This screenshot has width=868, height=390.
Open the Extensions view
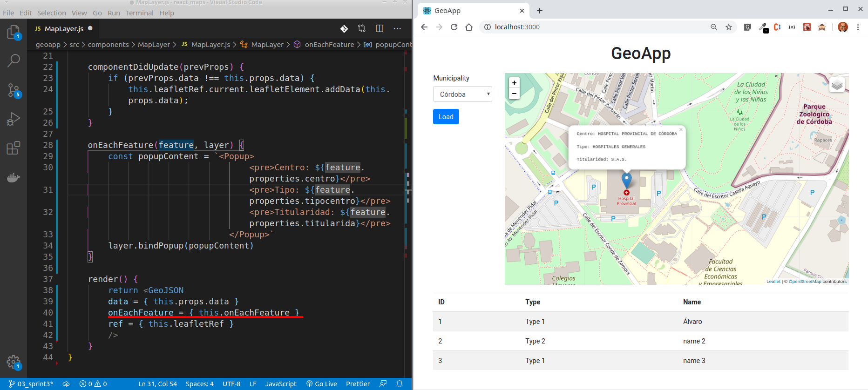point(14,148)
